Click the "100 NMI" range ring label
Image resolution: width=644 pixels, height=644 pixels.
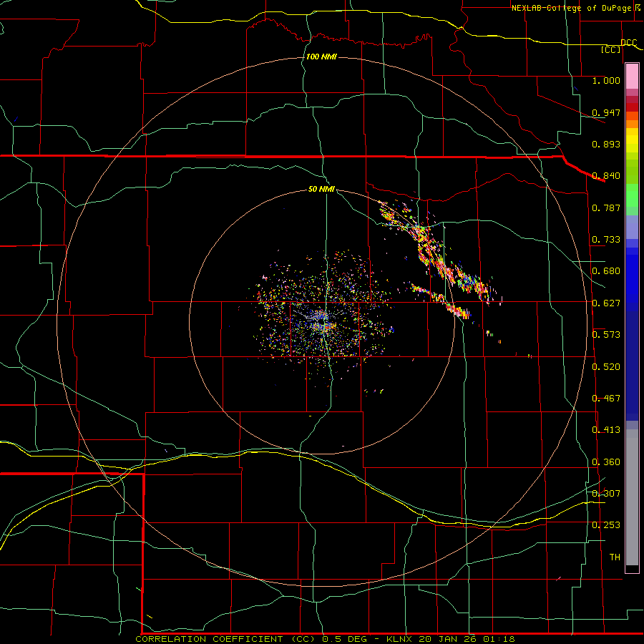coord(321,57)
